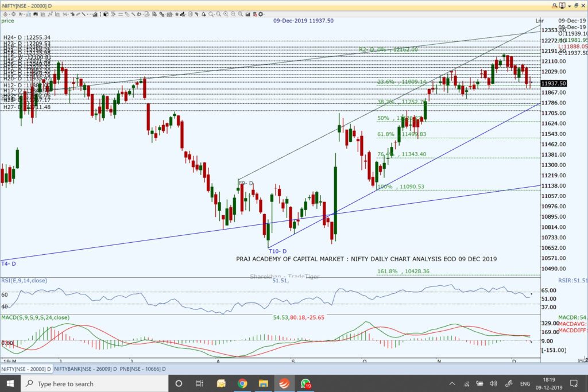The height and width of the screenshot is (392, 588).
Task: Click the 76.4% , 11343.40 Fibonacci label
Action: point(401,154)
